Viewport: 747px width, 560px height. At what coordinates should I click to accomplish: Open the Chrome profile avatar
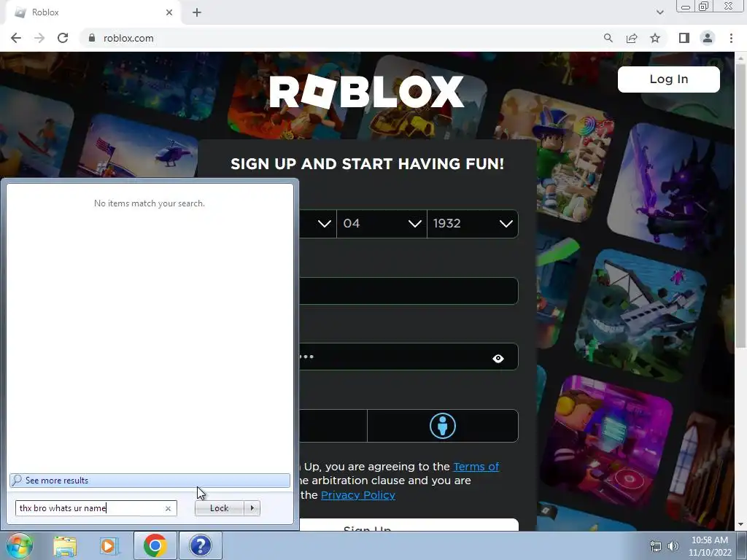tap(708, 38)
